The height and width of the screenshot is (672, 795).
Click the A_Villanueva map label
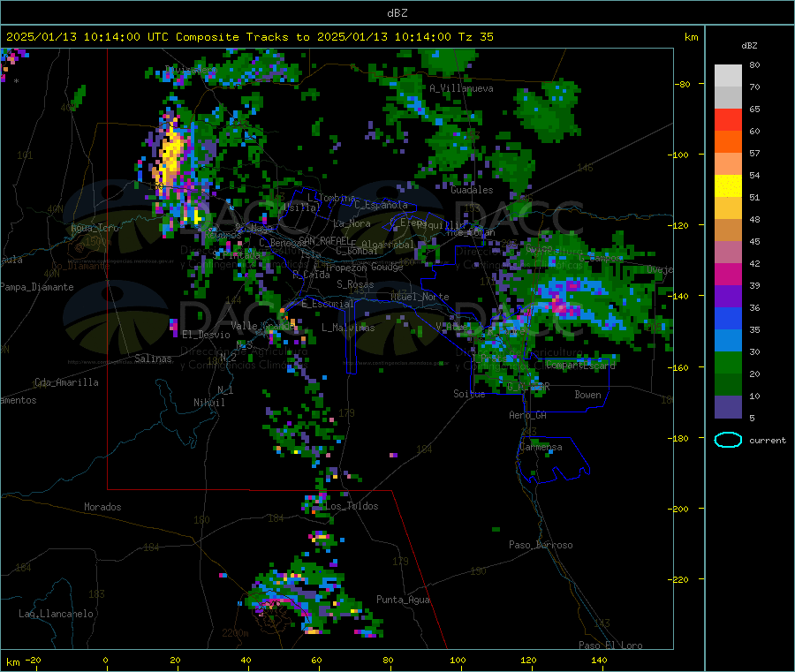[461, 88]
